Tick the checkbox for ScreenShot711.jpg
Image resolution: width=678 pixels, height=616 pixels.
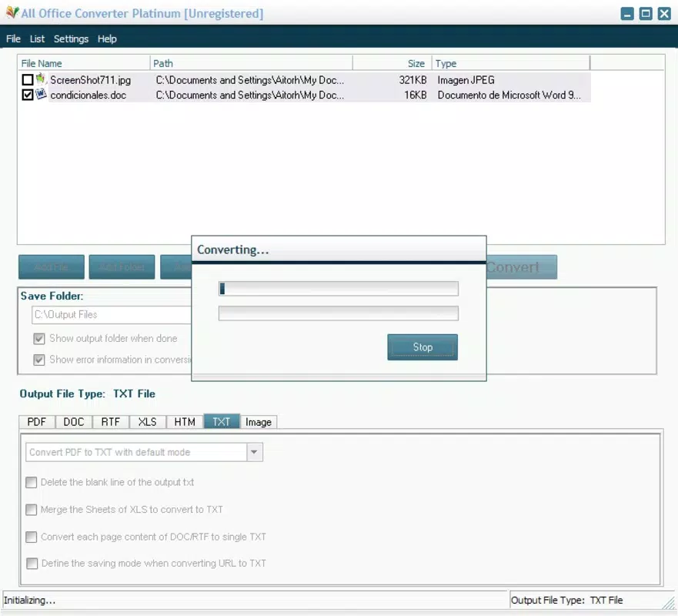[28, 79]
